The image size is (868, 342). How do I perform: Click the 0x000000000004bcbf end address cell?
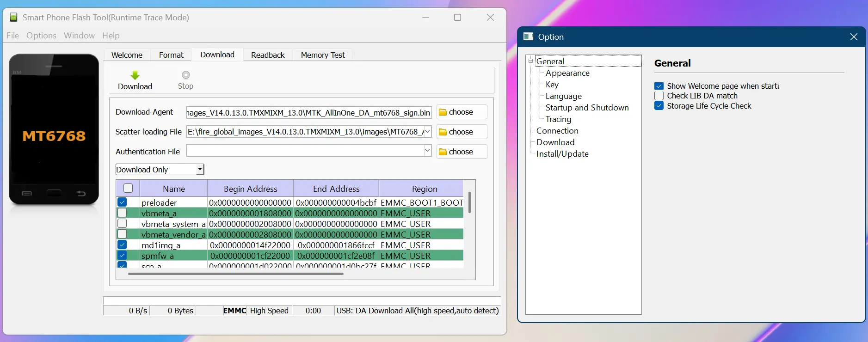[336, 202]
